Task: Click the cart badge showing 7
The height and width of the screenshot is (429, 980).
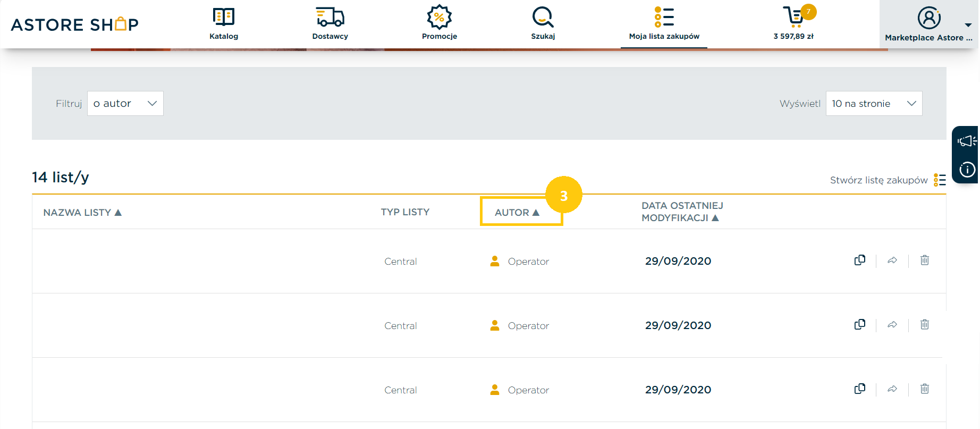Action: (x=808, y=12)
